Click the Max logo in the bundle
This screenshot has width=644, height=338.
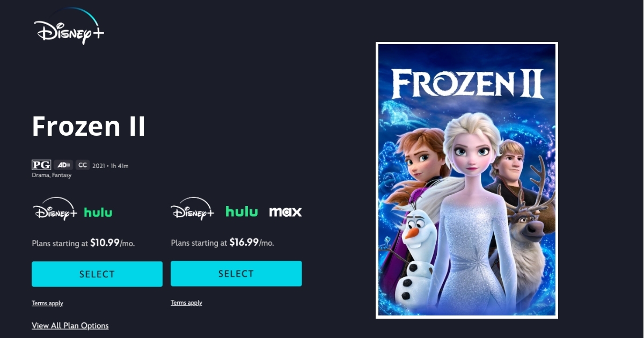tap(286, 212)
